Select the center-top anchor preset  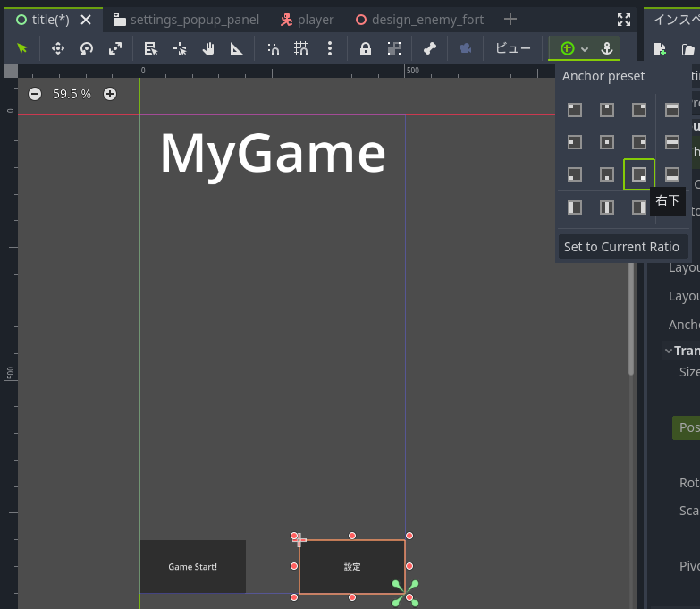pos(607,110)
